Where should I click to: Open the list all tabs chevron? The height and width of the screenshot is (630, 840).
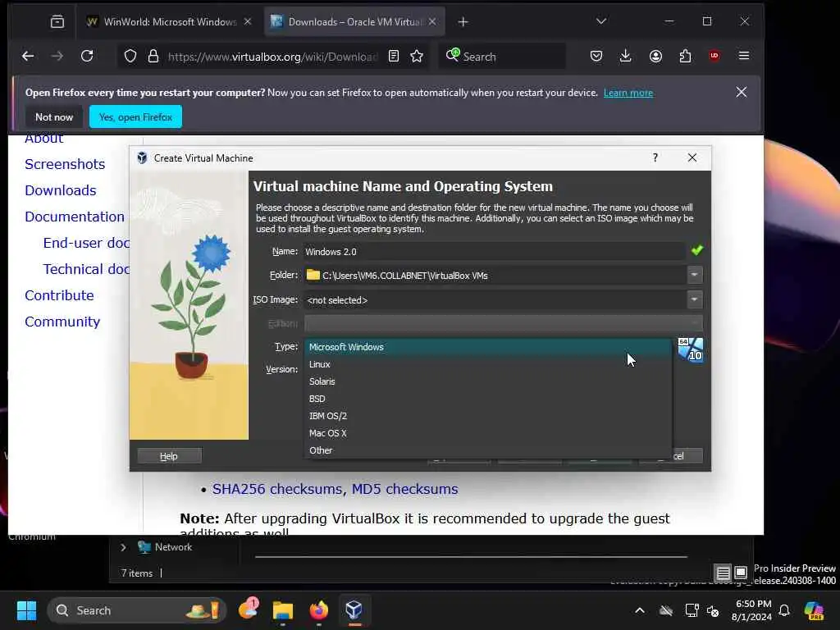point(601,21)
